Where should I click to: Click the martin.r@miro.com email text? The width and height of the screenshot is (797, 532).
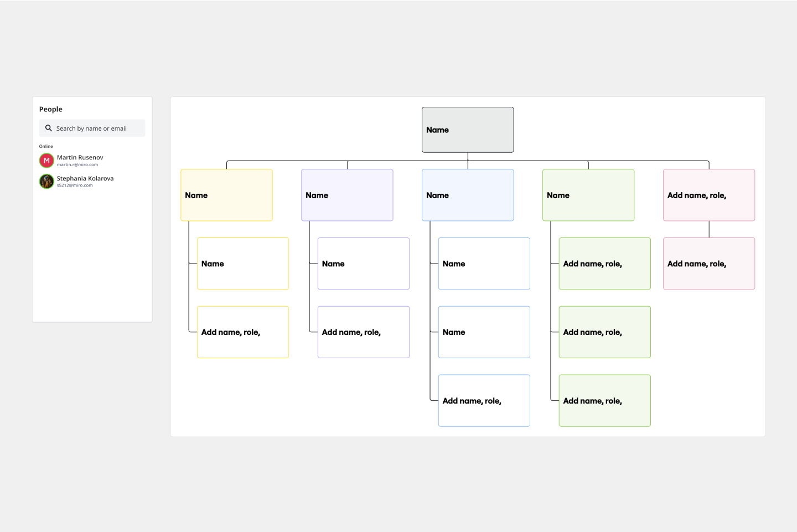77,164
